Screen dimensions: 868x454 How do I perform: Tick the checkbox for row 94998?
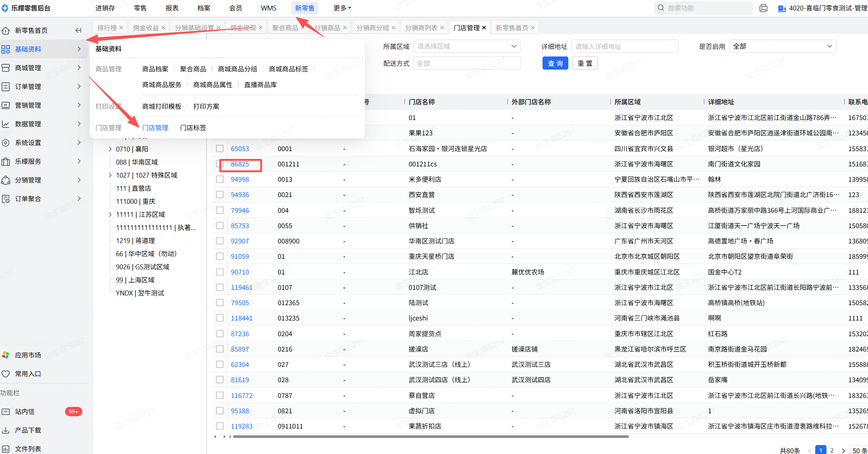(220, 179)
